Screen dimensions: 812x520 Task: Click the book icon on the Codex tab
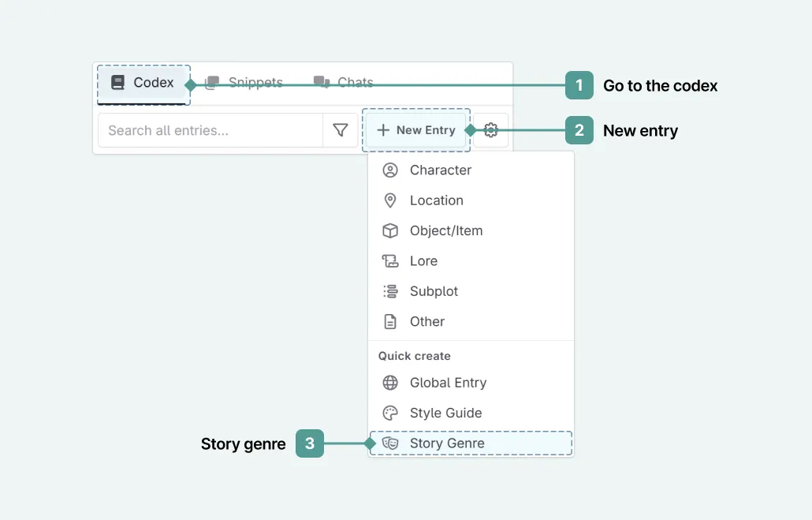click(118, 82)
